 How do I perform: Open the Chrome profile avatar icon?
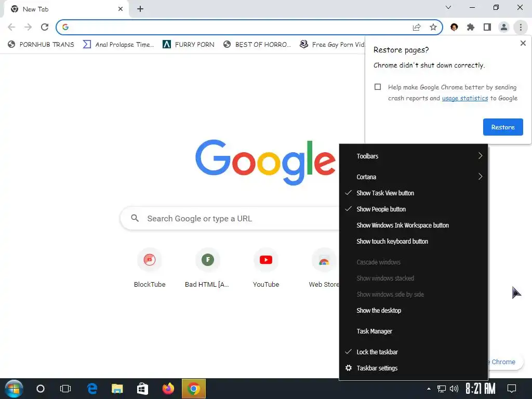(x=504, y=27)
